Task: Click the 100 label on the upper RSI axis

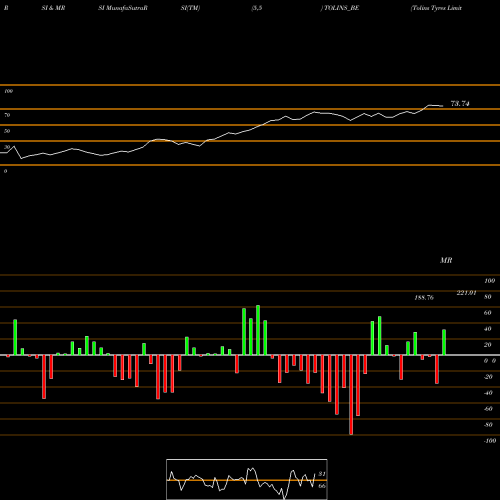Action: tap(8, 91)
